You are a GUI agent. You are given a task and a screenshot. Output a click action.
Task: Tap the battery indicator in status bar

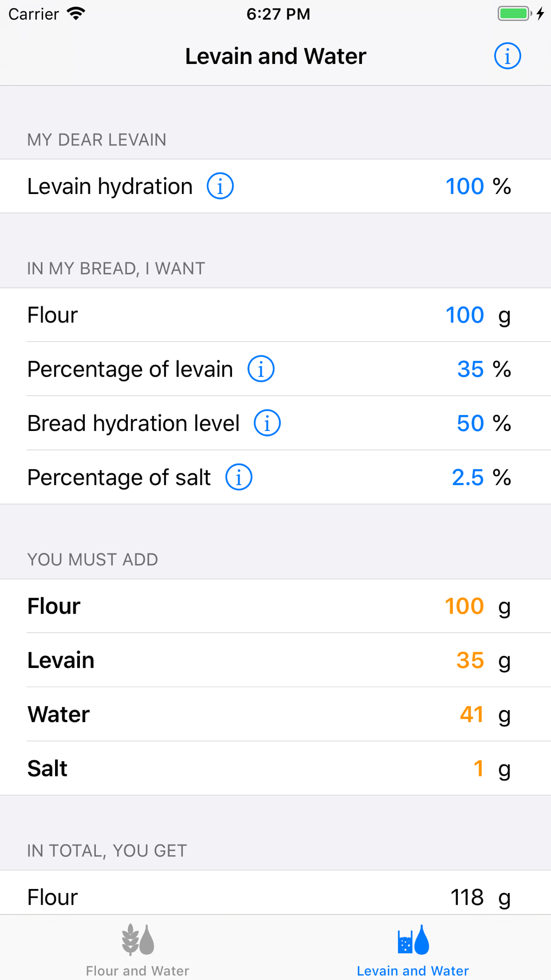click(514, 14)
